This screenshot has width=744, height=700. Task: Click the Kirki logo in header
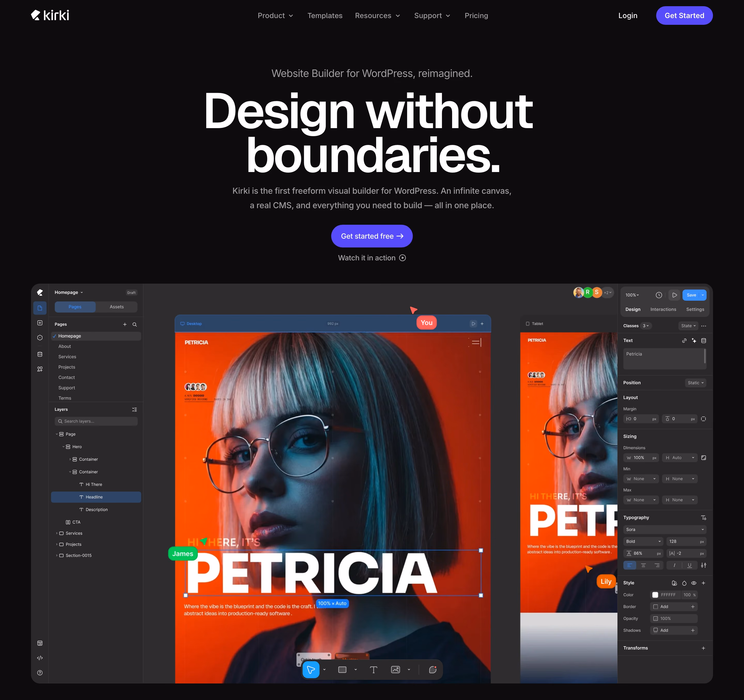tap(50, 15)
